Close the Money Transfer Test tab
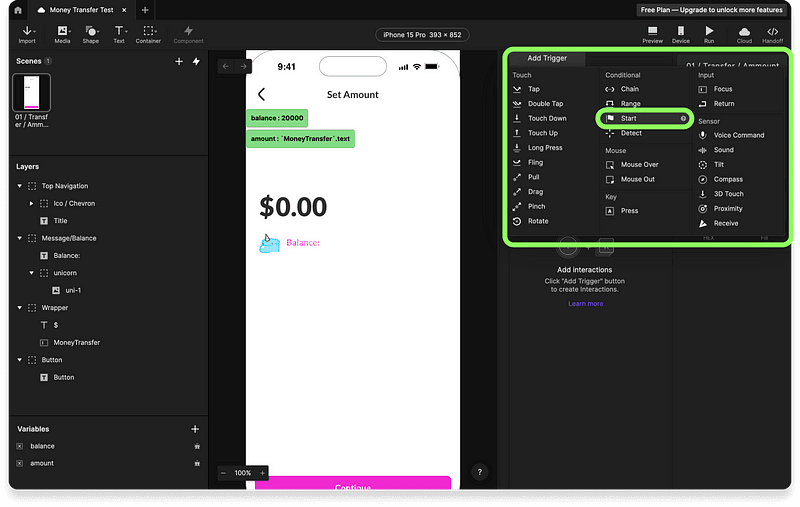 pyautogui.click(x=124, y=10)
